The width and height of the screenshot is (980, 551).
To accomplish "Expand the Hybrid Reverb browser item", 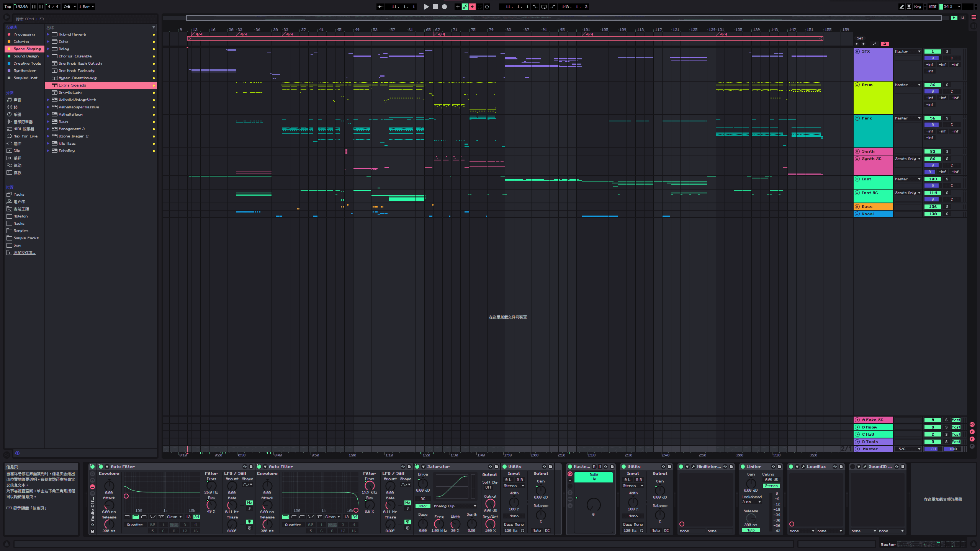I will coord(48,34).
